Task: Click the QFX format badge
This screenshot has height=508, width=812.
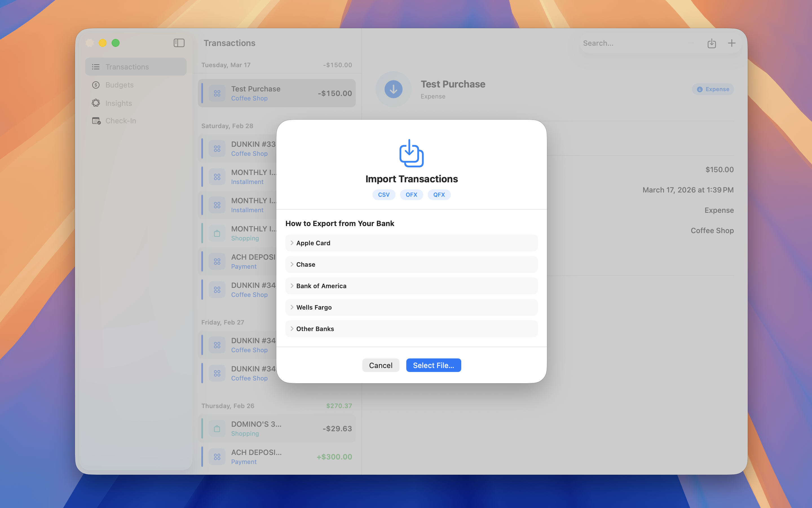Action: tap(439, 194)
